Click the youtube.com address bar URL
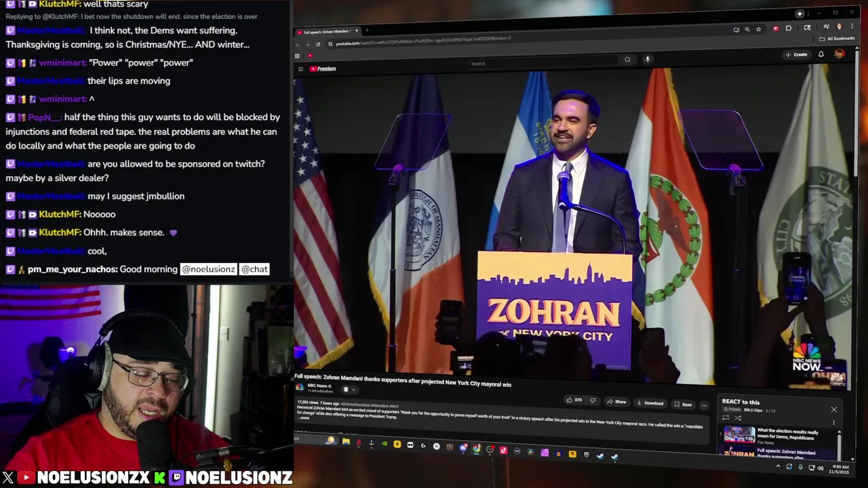This screenshot has width=868, height=488. click(423, 41)
